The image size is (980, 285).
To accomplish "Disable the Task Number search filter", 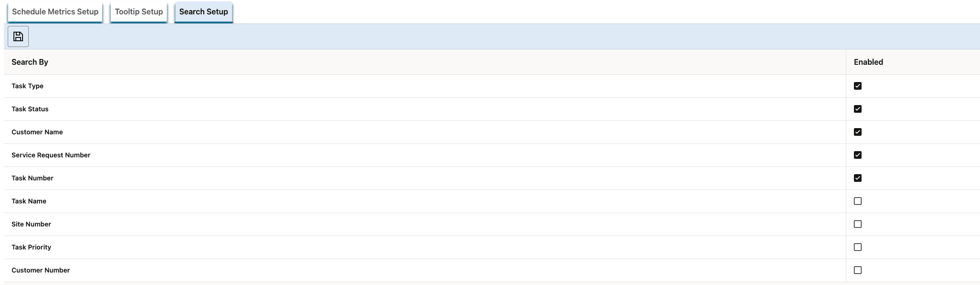I will tap(858, 178).
